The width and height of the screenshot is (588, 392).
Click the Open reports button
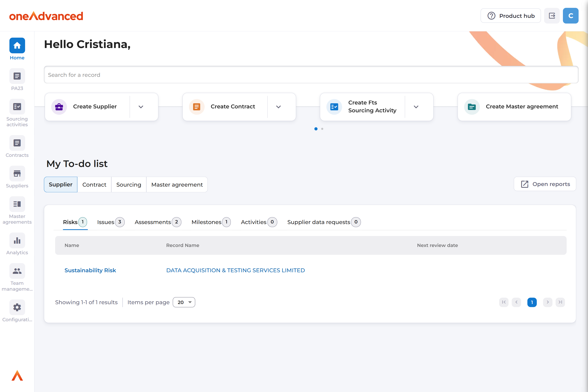tap(545, 184)
